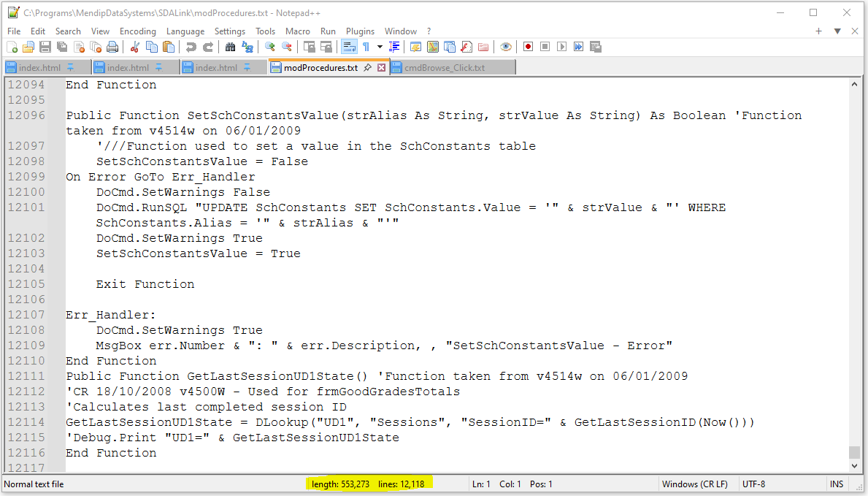Click the Close document toolbar icon
This screenshot has height=496, width=868.
pyautogui.click(x=79, y=47)
